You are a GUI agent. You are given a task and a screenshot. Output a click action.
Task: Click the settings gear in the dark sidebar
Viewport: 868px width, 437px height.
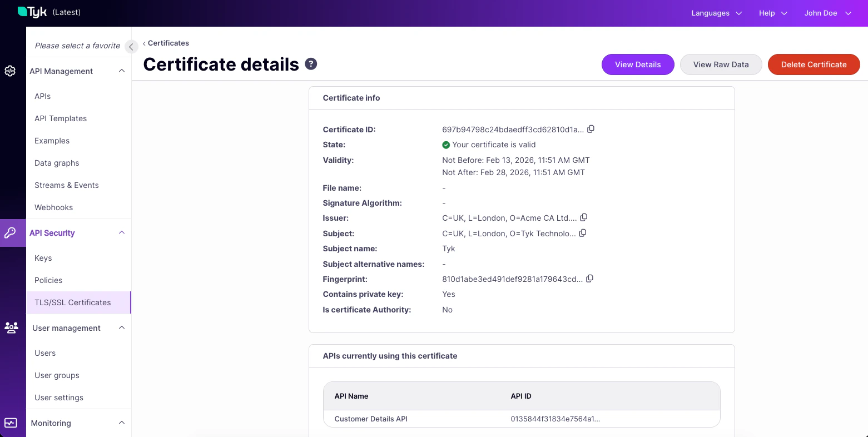tap(10, 71)
